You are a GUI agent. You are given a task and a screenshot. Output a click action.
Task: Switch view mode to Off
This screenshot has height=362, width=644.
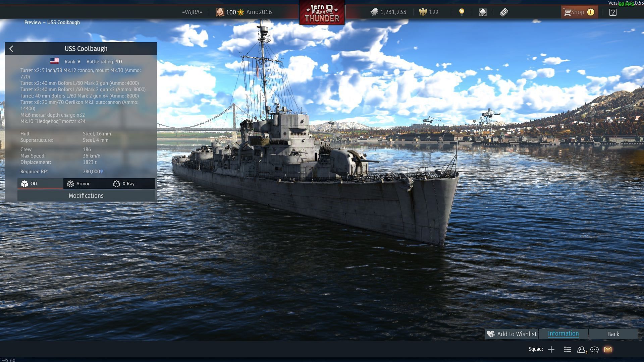pos(40,184)
